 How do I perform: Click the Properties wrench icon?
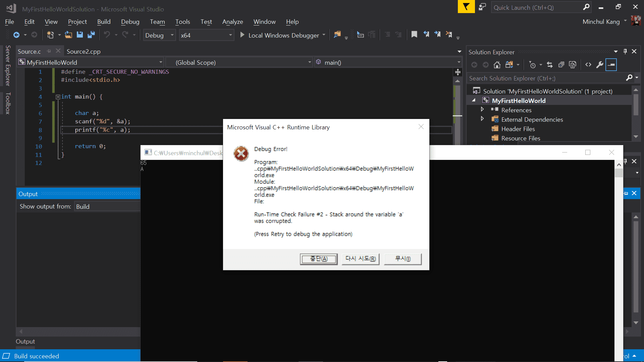click(x=600, y=65)
